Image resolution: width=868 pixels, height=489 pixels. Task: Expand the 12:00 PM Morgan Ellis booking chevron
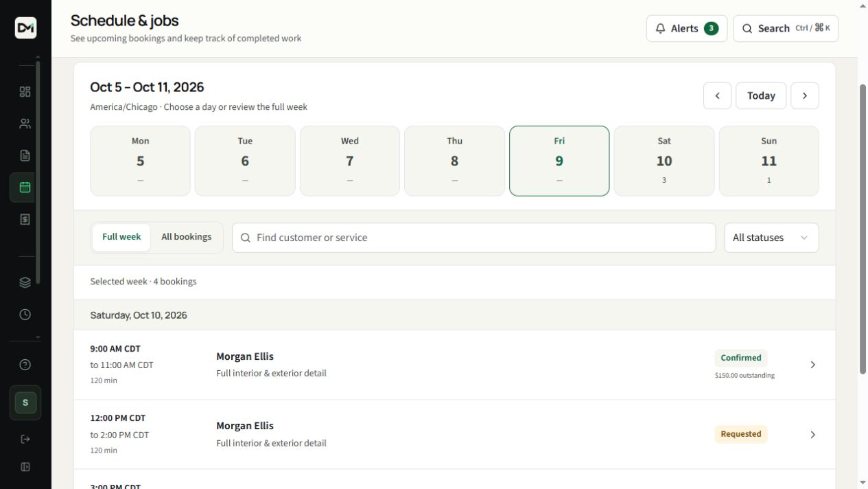pos(812,435)
